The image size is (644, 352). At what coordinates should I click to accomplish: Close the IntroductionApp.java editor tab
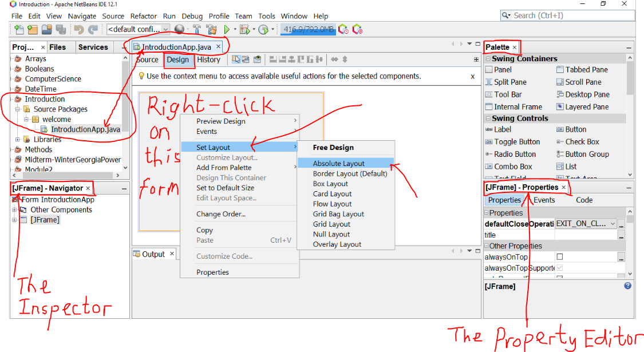[x=219, y=47]
